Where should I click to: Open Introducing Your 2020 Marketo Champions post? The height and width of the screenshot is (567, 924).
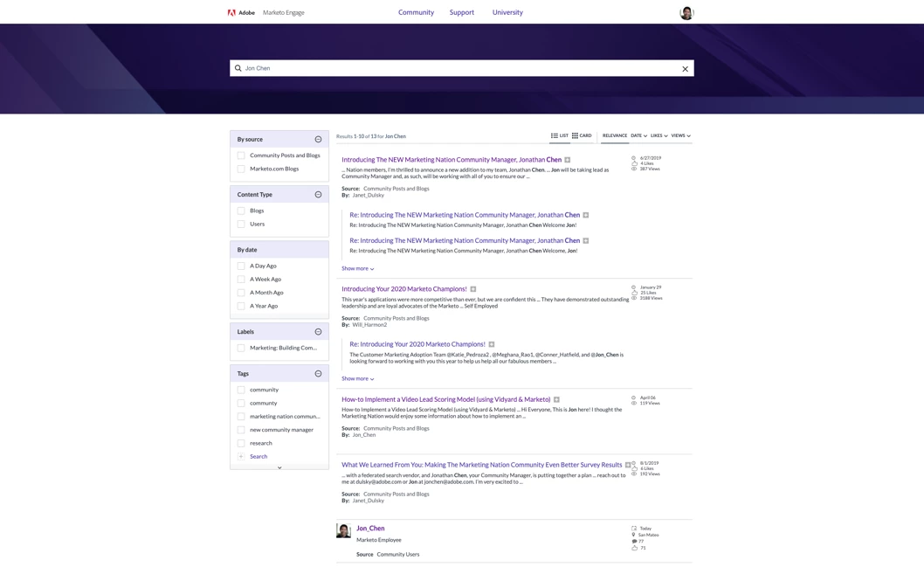[x=404, y=289]
